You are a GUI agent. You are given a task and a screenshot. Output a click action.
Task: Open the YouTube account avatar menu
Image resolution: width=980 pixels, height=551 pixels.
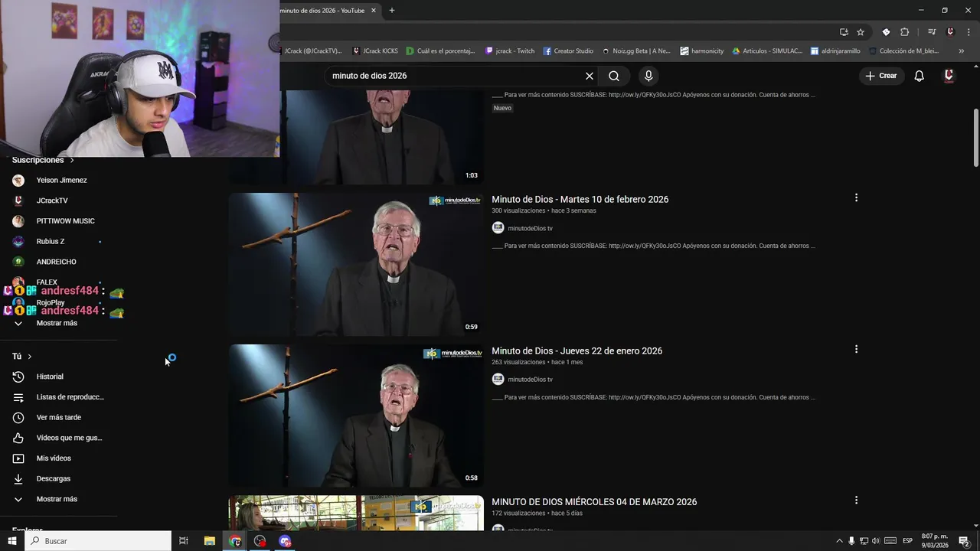(x=949, y=76)
